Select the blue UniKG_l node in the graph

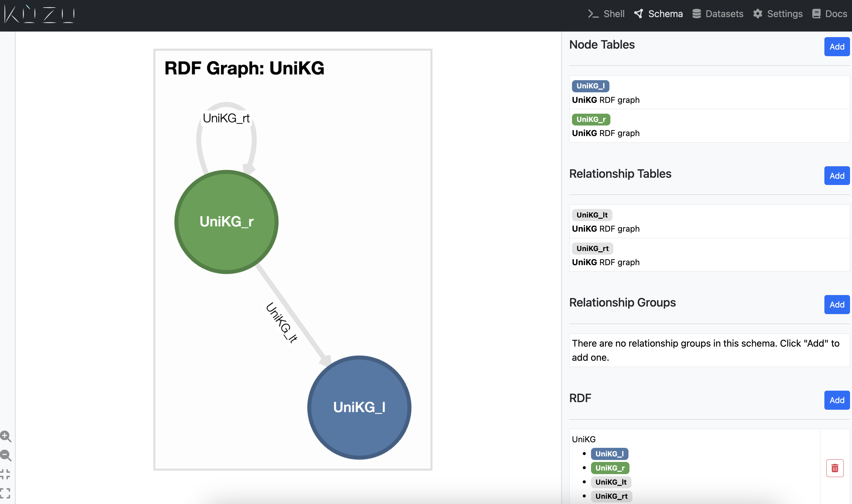[x=359, y=407]
